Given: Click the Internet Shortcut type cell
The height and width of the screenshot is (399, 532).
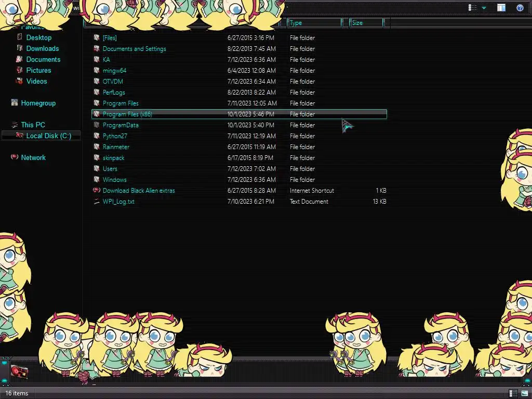Looking at the screenshot, I should pyautogui.click(x=312, y=191).
